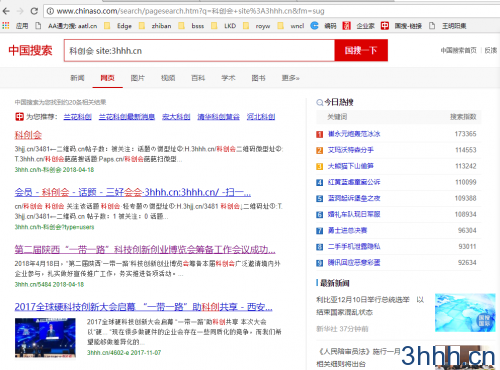Click red 中 icon beside 为您推荐

pos(19,117)
